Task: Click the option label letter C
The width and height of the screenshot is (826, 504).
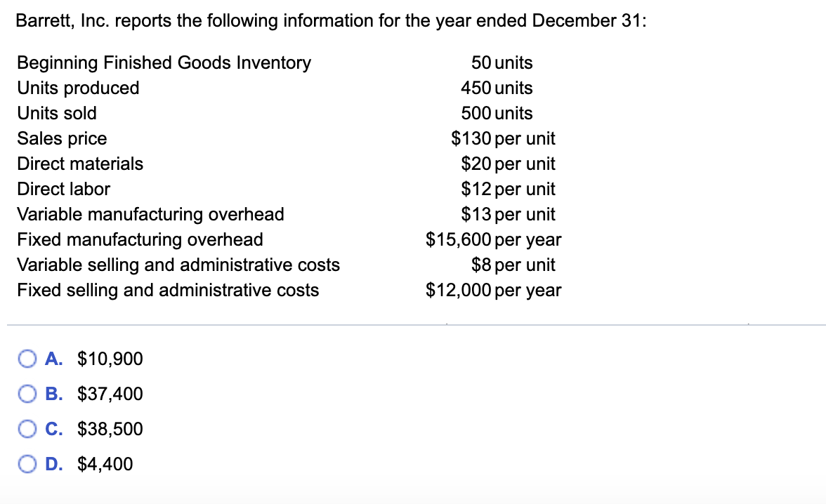Action: coord(53,429)
